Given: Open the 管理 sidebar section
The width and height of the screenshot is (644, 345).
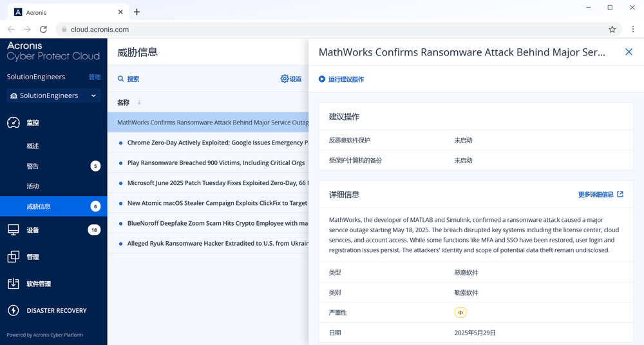Looking at the screenshot, I should (x=53, y=257).
